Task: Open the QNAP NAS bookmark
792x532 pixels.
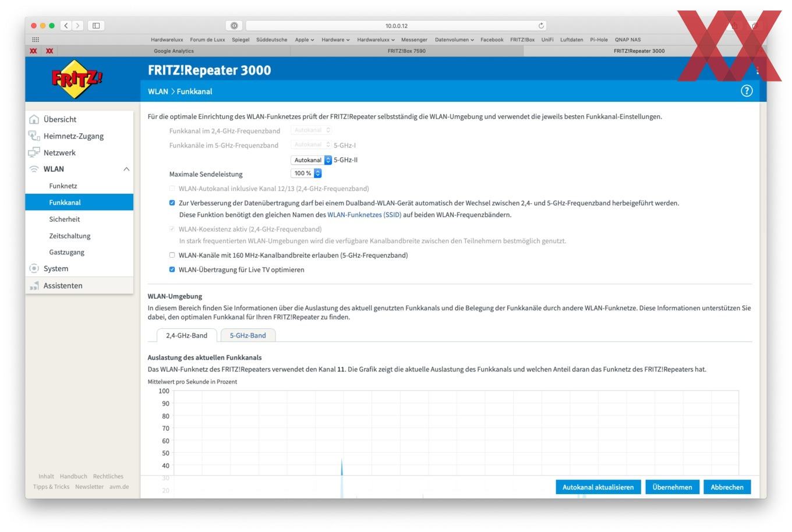Action: click(x=628, y=40)
